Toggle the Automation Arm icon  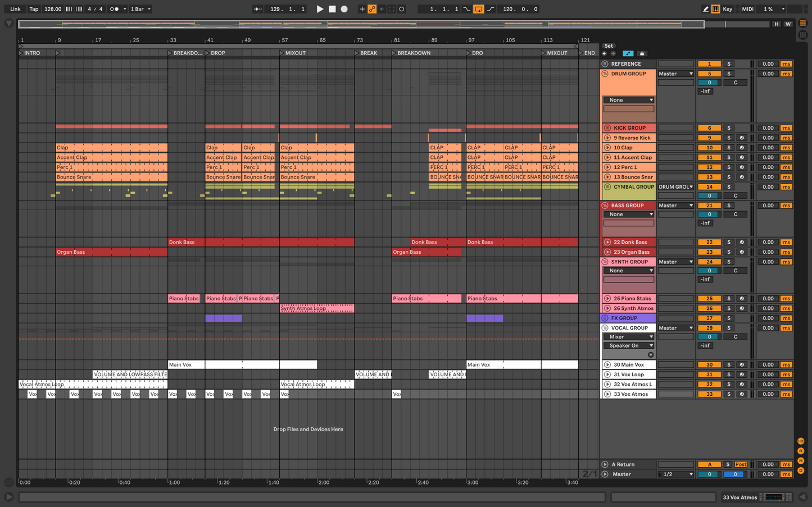pos(372,9)
